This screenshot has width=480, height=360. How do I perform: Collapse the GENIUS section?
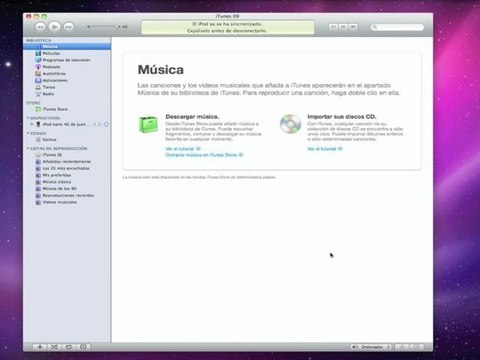click(28, 133)
